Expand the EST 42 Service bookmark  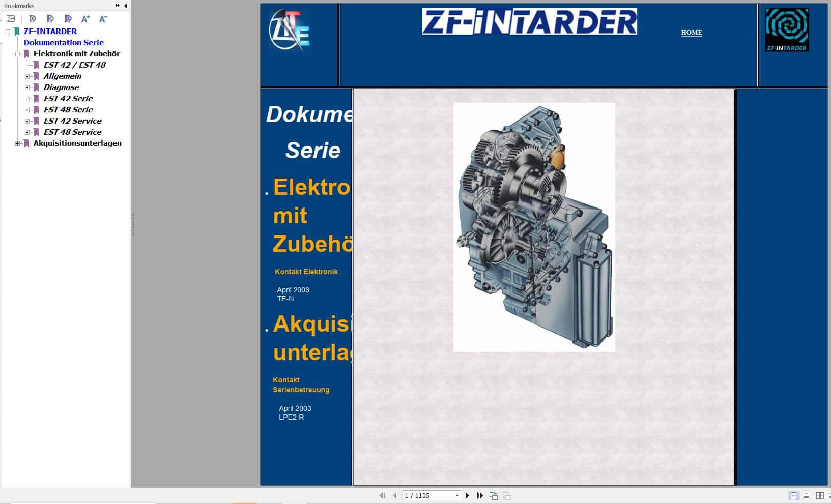(27, 121)
